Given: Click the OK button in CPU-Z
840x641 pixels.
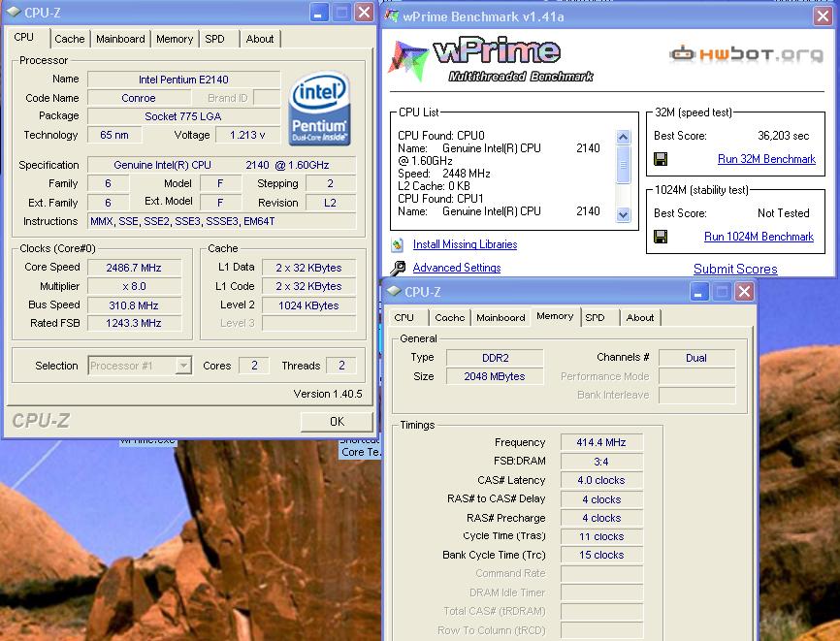Looking at the screenshot, I should (337, 422).
